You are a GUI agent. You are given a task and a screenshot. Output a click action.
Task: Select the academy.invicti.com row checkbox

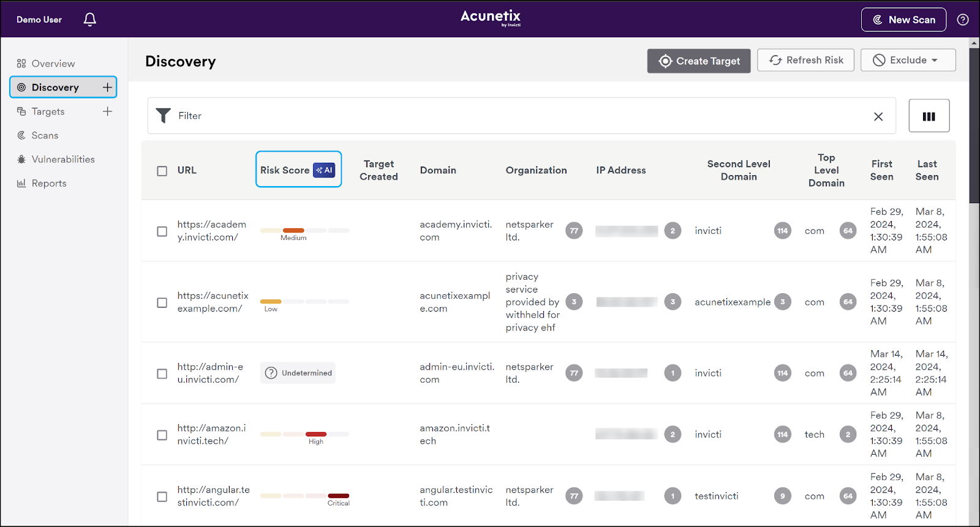pos(162,231)
